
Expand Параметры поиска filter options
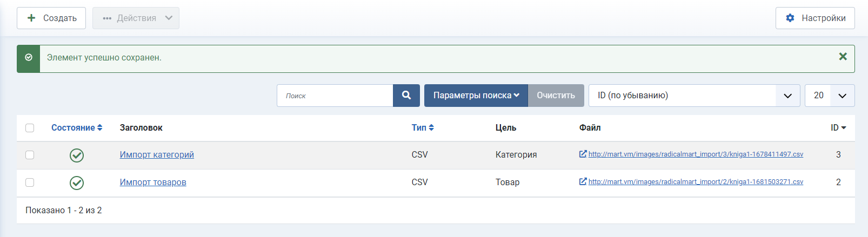pos(476,96)
